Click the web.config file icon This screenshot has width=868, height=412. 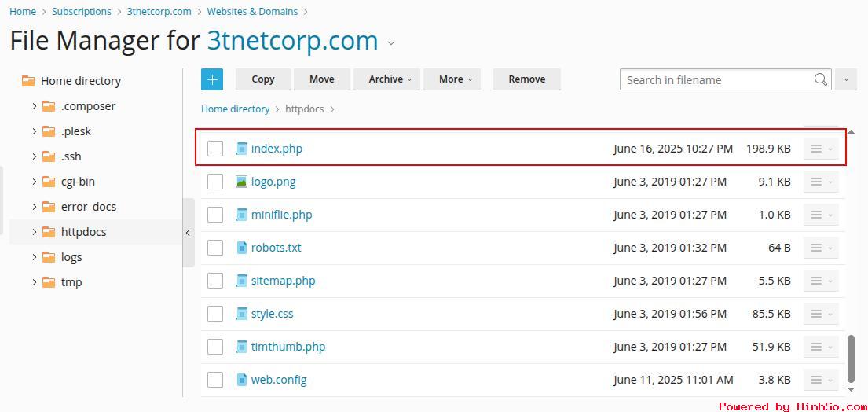tap(241, 380)
